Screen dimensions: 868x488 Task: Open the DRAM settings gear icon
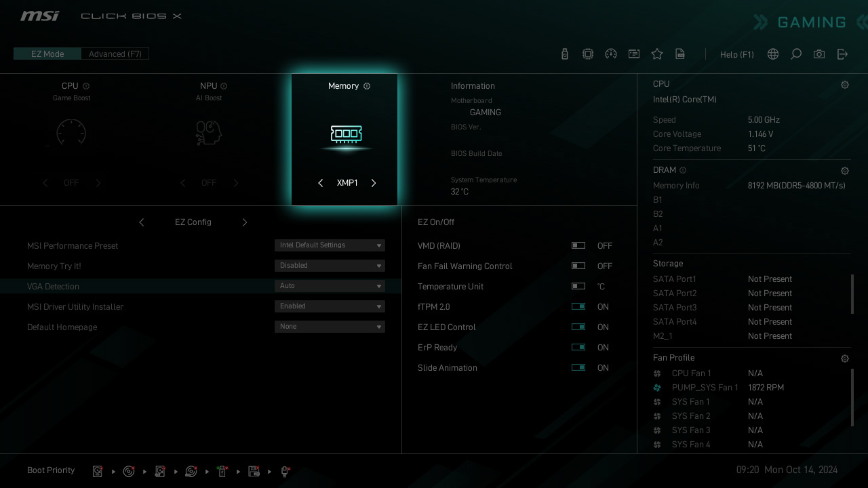tap(845, 171)
